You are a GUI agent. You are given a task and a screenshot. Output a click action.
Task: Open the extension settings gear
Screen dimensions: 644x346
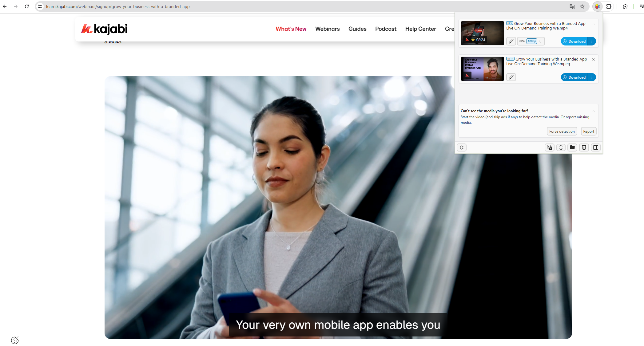click(x=461, y=147)
